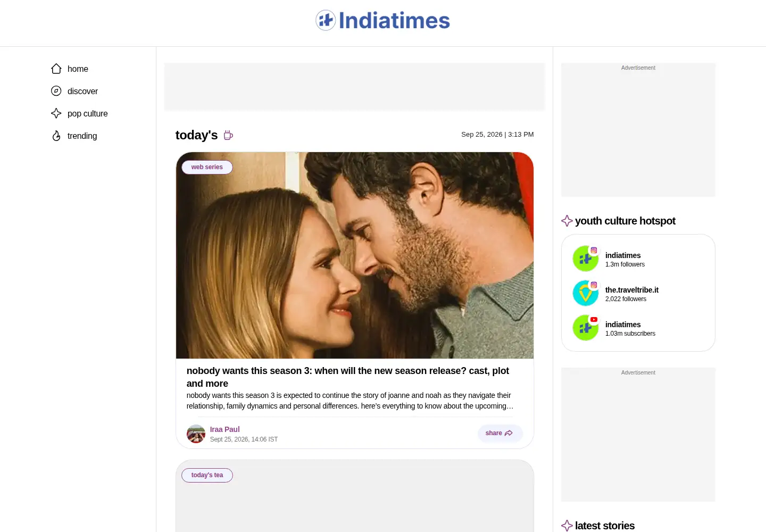This screenshot has width=766, height=532.
Task: Click the youth culture hotspot heading
Action: pyautogui.click(x=625, y=221)
